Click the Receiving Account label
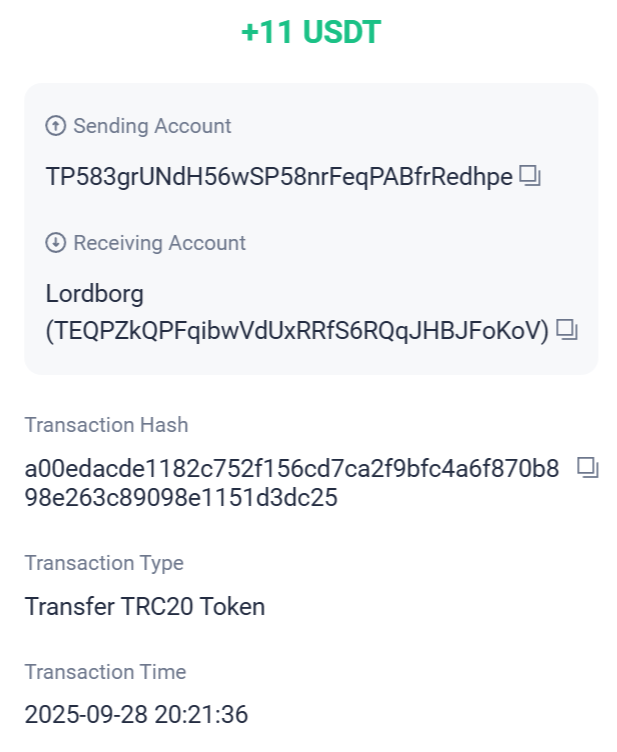This screenshot has height=752, width=617. 159,243
